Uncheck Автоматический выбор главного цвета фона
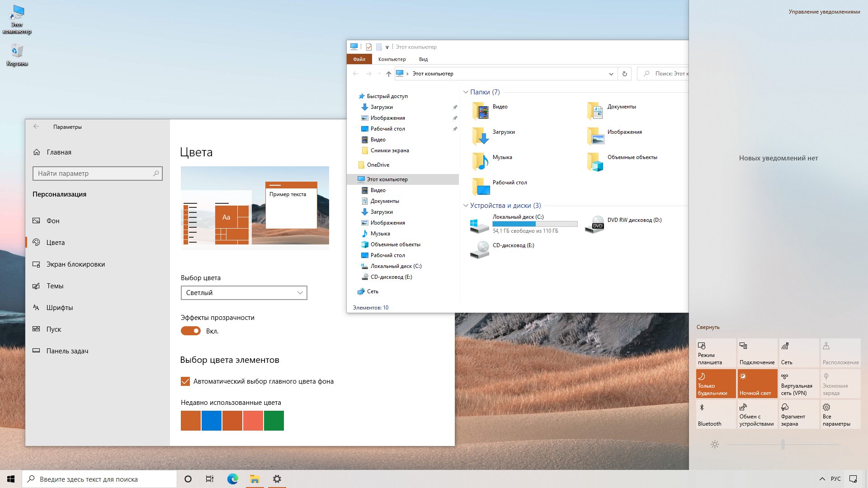868x488 pixels. (x=185, y=381)
